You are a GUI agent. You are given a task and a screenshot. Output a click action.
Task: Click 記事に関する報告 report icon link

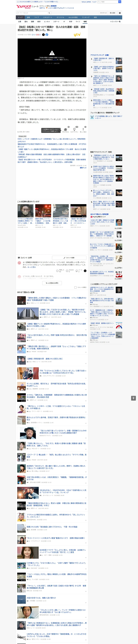23,132
